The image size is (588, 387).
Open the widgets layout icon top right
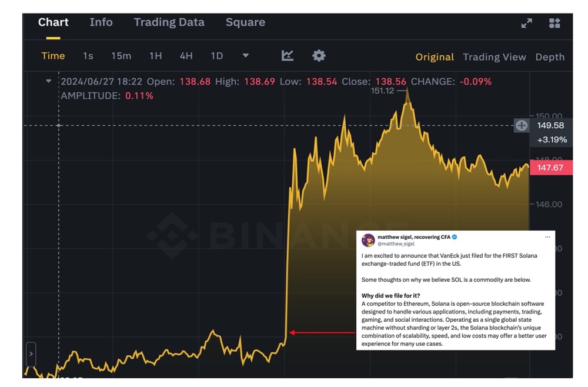pyautogui.click(x=553, y=24)
